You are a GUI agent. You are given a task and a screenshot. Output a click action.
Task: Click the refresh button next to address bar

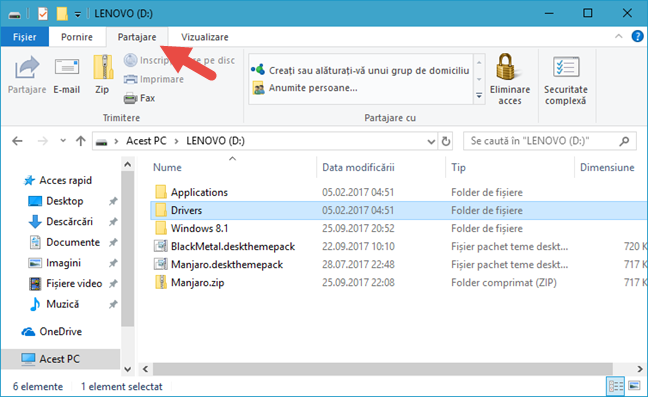click(x=446, y=141)
